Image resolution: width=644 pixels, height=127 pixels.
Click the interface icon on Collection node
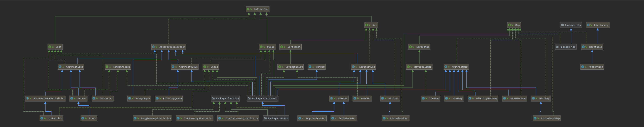point(248,9)
